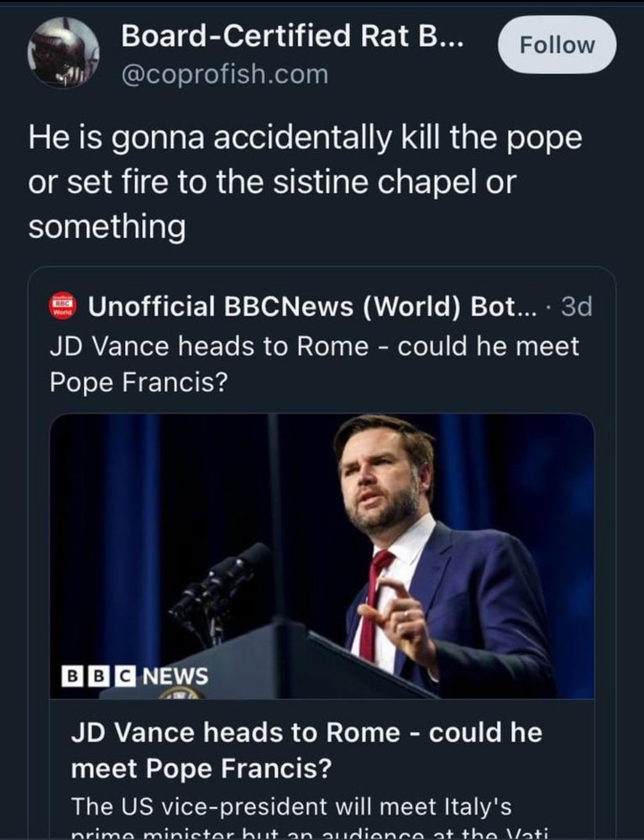Open the quoted post text above the photo
The width and height of the screenshot is (644, 840).
[315, 346]
